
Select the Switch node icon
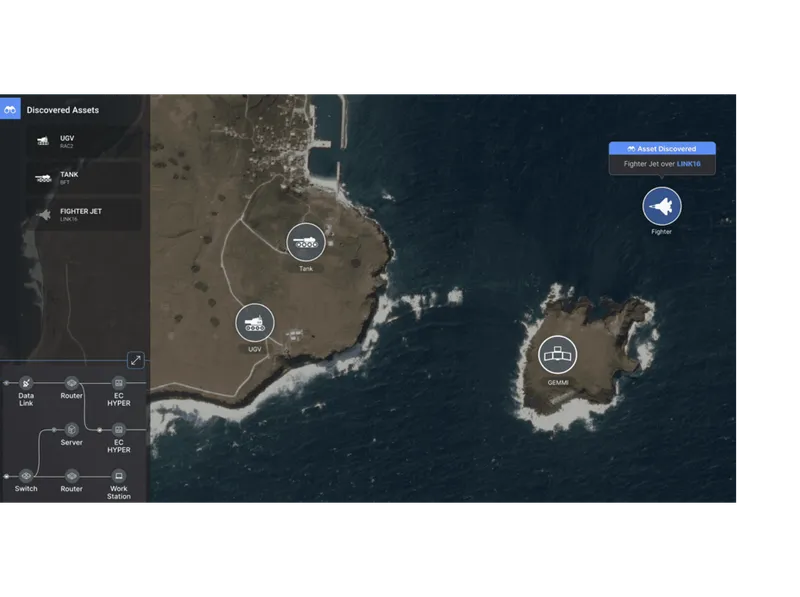[x=26, y=475]
